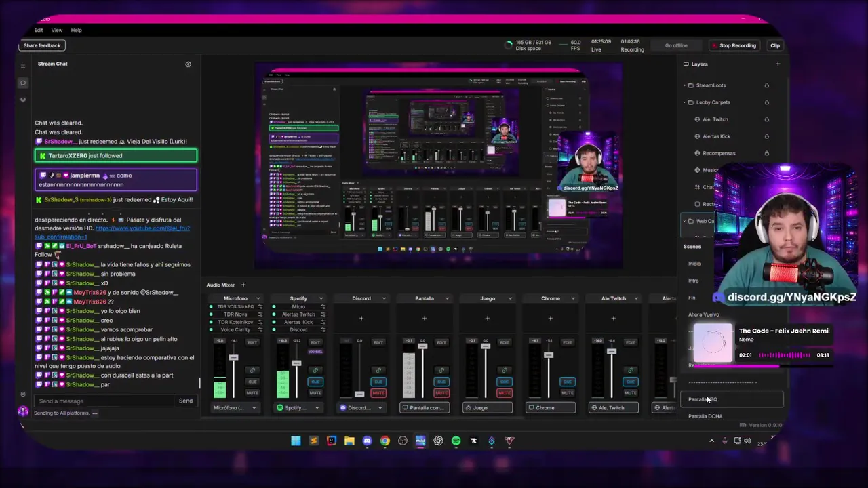Image resolution: width=868 pixels, height=488 pixels.
Task: Lock the Alertas Kick layer
Action: click(x=767, y=136)
